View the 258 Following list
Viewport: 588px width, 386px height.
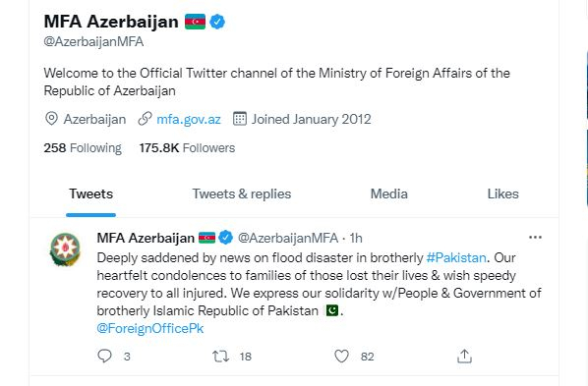click(83, 148)
